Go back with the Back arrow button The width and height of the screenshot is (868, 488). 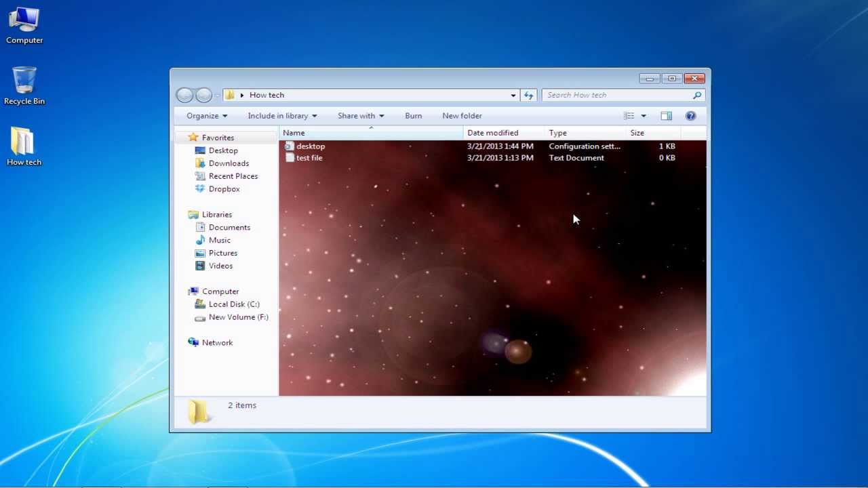click(184, 96)
